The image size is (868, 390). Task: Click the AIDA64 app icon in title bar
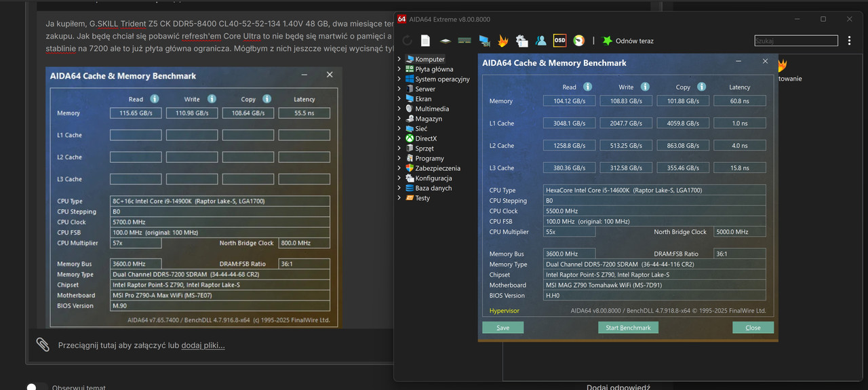click(x=401, y=19)
